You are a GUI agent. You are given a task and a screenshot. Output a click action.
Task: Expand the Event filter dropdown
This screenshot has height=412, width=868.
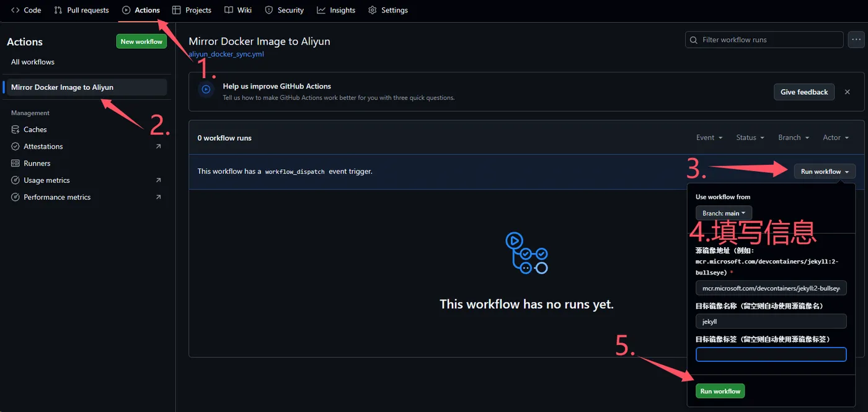tap(709, 138)
